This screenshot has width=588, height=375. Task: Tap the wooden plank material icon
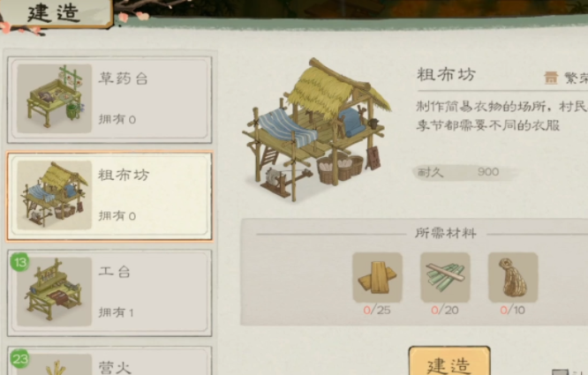[377, 277]
